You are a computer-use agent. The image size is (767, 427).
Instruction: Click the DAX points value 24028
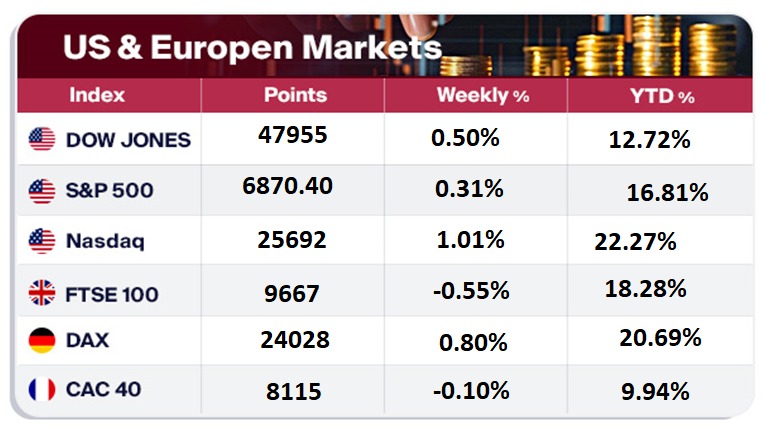point(294,341)
